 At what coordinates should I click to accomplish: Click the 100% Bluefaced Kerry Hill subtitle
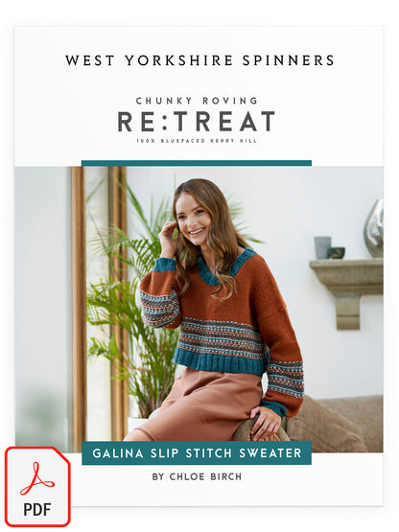[197, 141]
